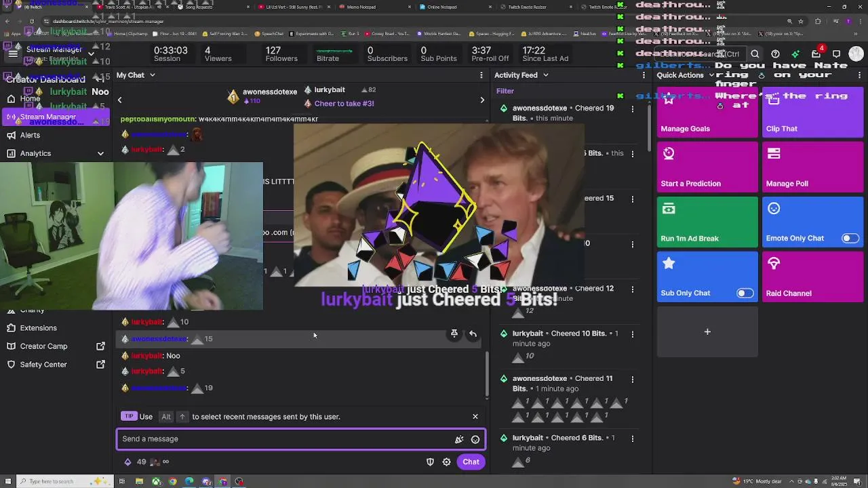The height and width of the screenshot is (488, 868).
Task: Open the Windows Start button
Action: pos(9,482)
